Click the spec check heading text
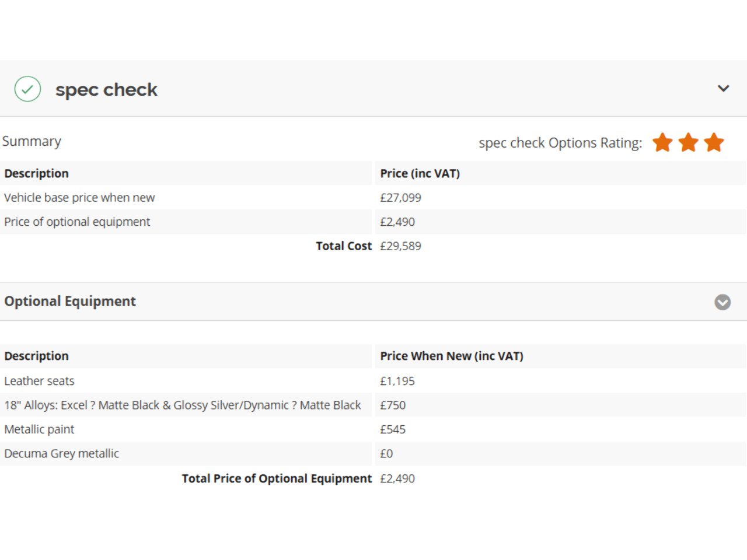This screenshot has height=560, width=747. point(106,90)
